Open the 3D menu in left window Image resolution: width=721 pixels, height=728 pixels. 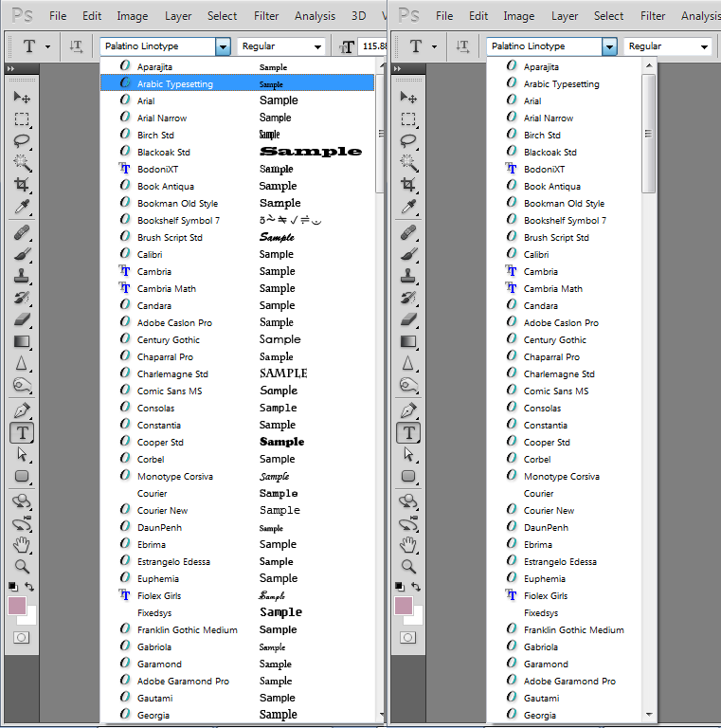point(359,16)
